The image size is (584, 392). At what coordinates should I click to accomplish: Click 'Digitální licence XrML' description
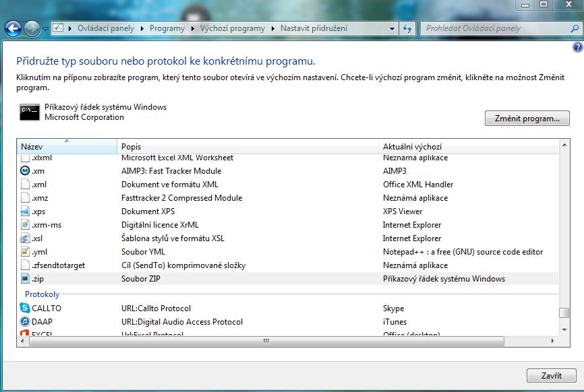pyautogui.click(x=160, y=225)
